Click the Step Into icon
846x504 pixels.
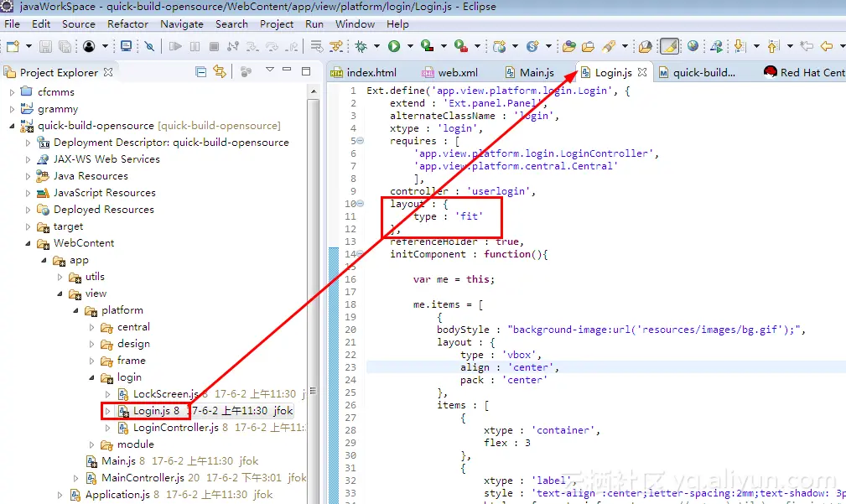click(x=252, y=46)
